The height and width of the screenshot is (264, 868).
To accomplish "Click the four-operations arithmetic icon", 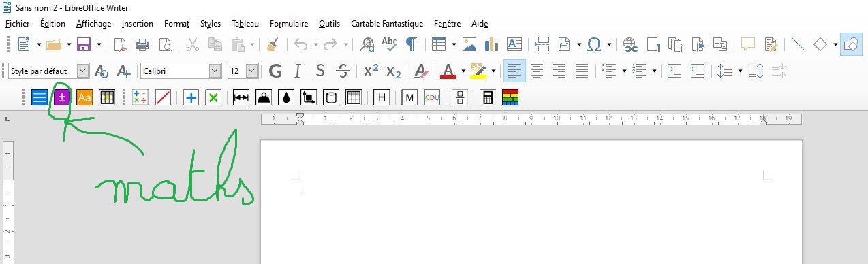I will pos(140,97).
